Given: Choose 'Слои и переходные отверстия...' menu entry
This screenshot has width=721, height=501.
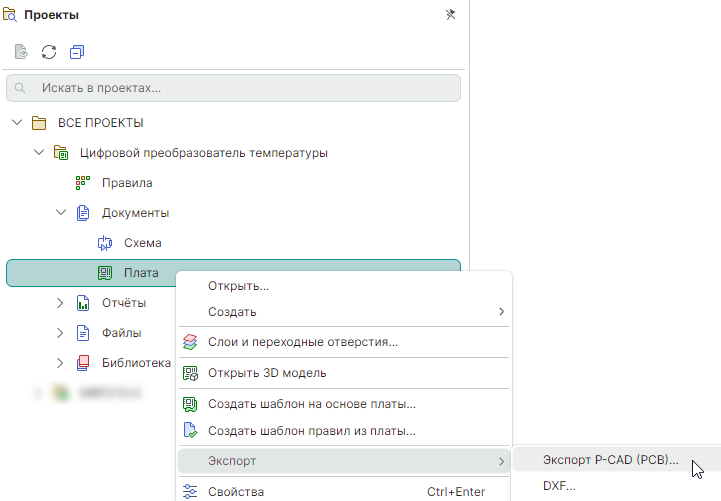Looking at the screenshot, I should [x=344, y=342].
